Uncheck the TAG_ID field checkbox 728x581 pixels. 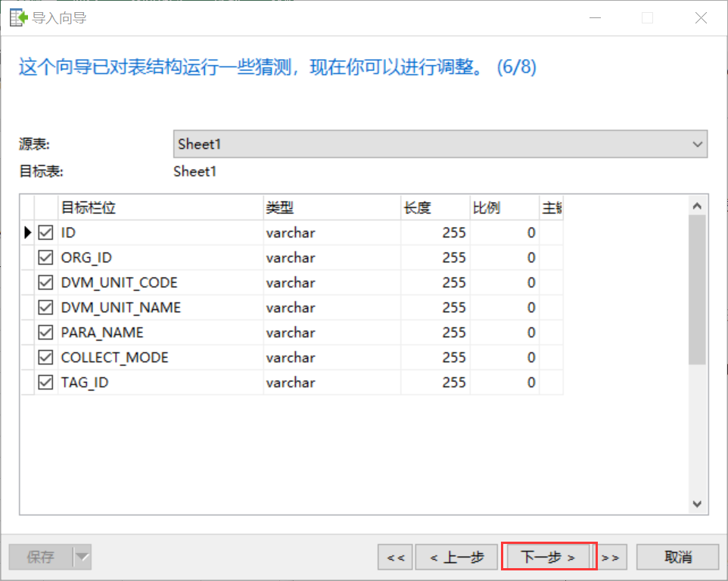tap(45, 382)
